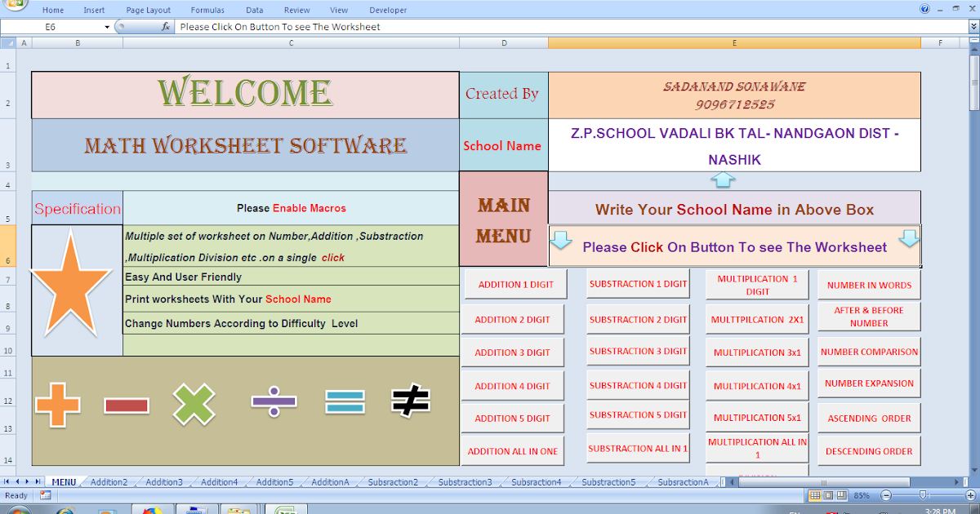Viewport: 980px width, 514px height.
Task: Zoom out using the minus icon
Action: (886, 495)
